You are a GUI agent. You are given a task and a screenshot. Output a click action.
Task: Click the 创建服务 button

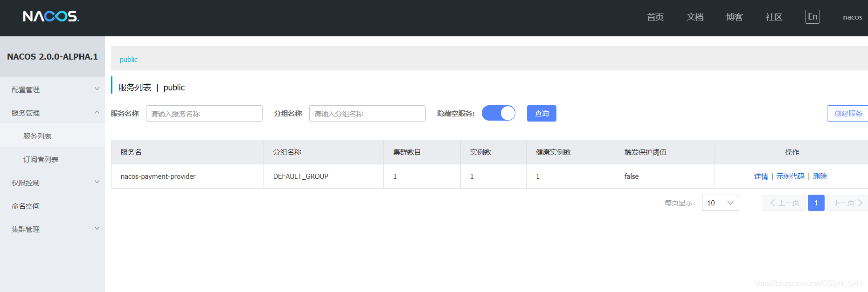click(x=848, y=113)
